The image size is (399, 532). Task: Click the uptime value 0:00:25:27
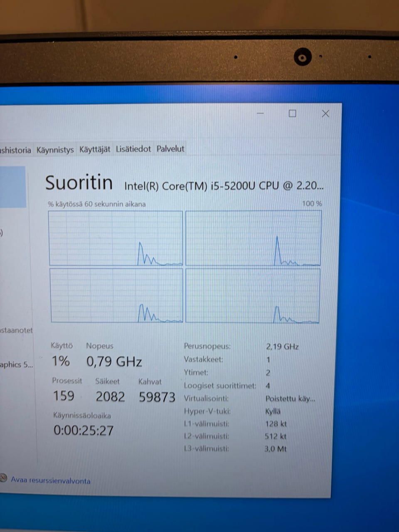(x=84, y=430)
